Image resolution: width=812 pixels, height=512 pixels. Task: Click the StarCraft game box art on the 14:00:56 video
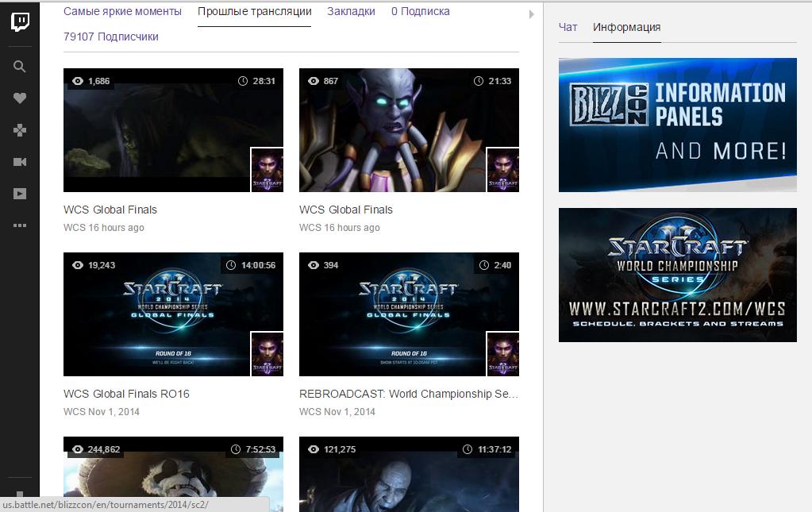(267, 354)
